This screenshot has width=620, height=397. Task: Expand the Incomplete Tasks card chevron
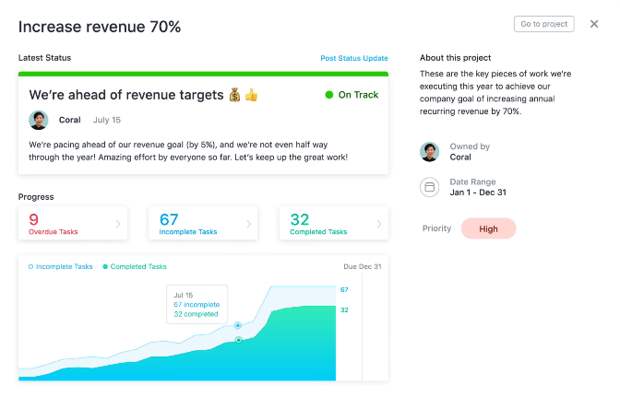[x=248, y=224]
